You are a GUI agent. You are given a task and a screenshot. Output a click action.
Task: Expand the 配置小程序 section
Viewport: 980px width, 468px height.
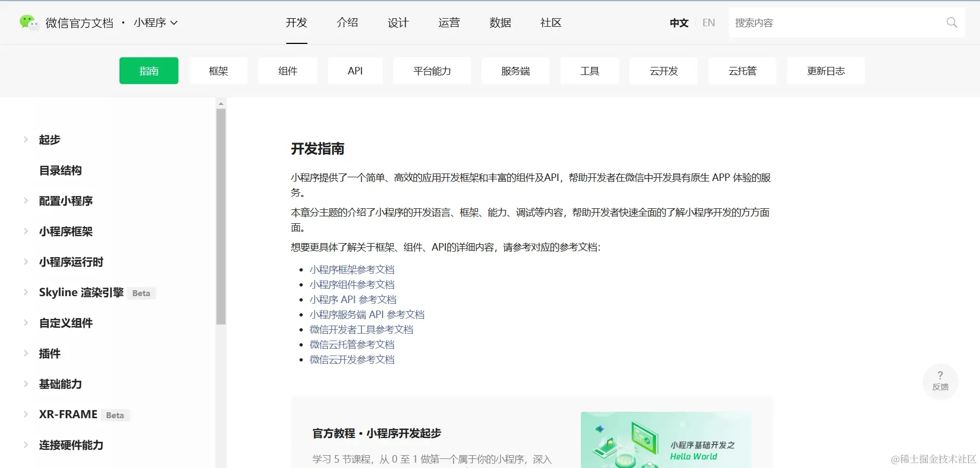click(x=26, y=201)
